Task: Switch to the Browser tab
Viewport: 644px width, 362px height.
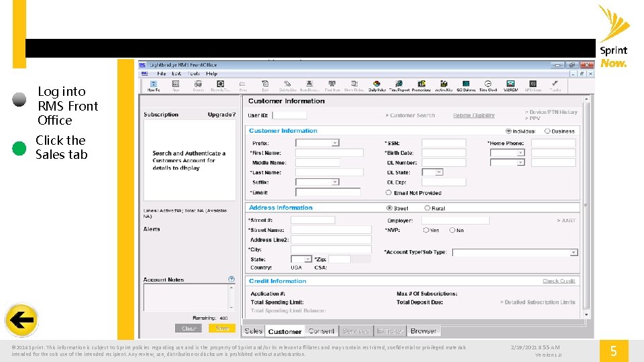Action: pyautogui.click(x=423, y=330)
